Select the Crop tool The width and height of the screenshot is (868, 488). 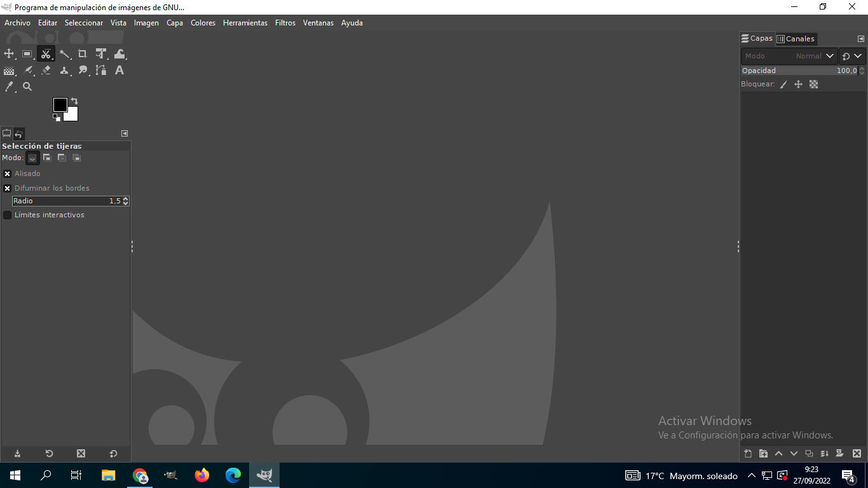[x=83, y=54]
